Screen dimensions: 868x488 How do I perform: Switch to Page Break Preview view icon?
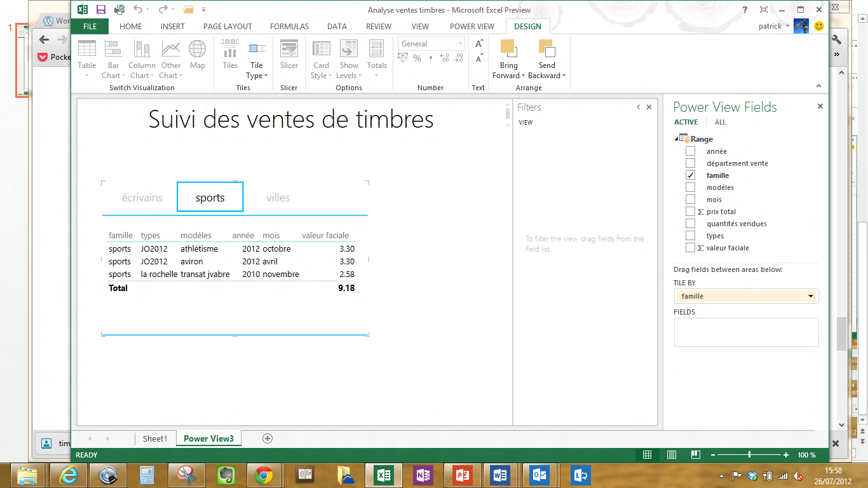[696, 455]
